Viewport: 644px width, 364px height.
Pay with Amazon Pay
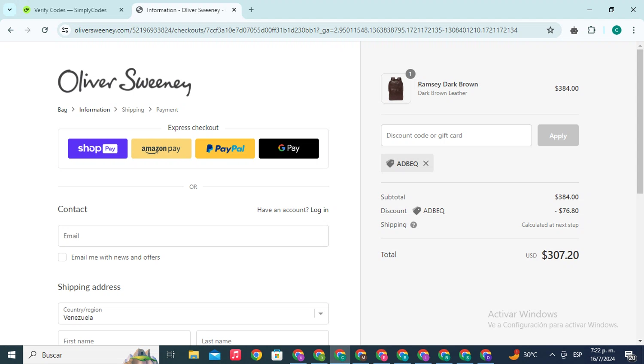pos(161,149)
